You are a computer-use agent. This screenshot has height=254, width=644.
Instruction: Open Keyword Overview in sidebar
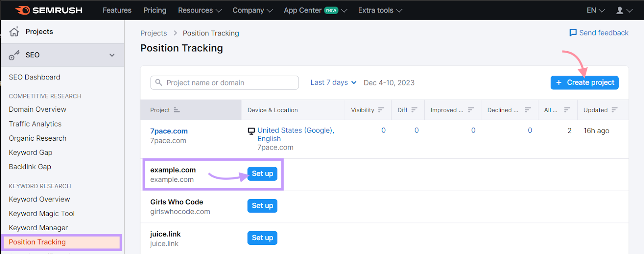(x=39, y=199)
